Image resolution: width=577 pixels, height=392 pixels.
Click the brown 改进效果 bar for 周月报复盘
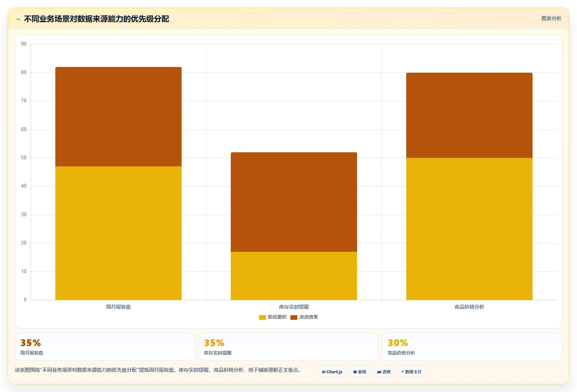click(118, 117)
